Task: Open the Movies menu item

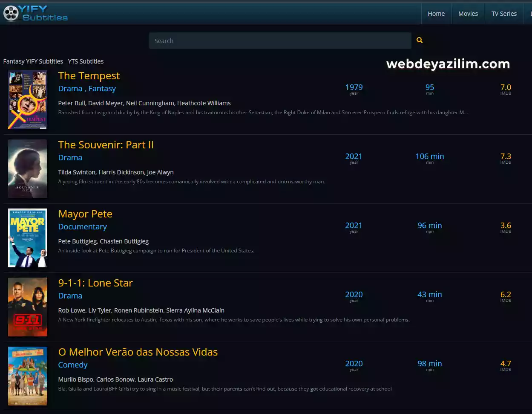Action: [x=468, y=14]
